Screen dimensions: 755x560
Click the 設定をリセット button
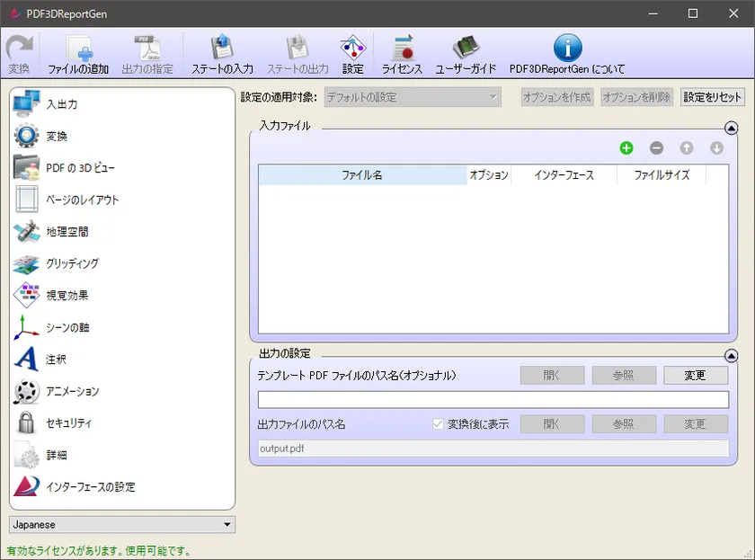(x=713, y=97)
